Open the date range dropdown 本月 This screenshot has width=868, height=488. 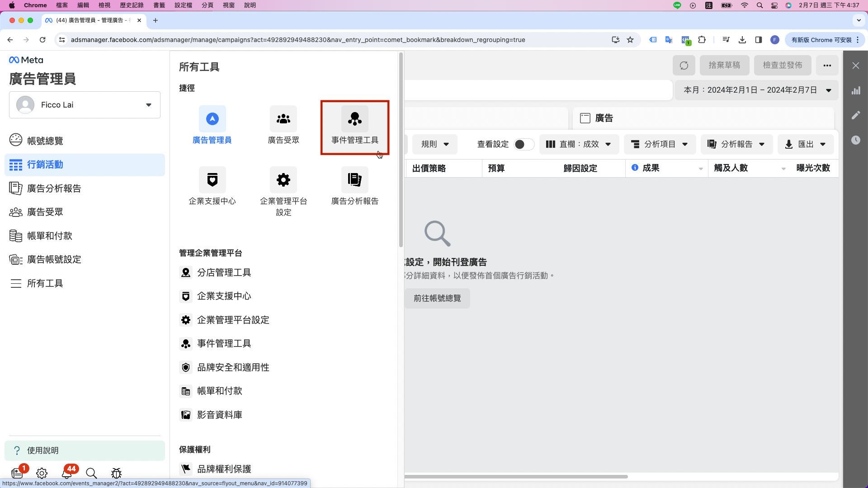pyautogui.click(x=757, y=90)
